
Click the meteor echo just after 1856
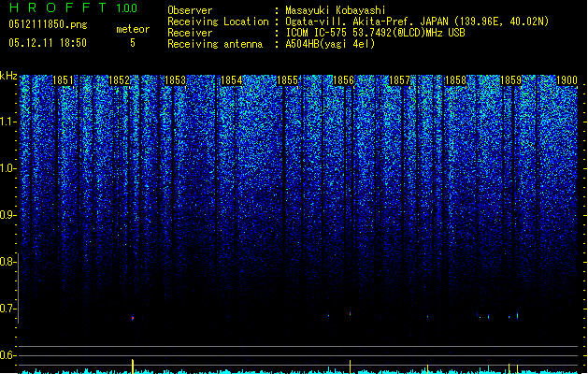351,313
